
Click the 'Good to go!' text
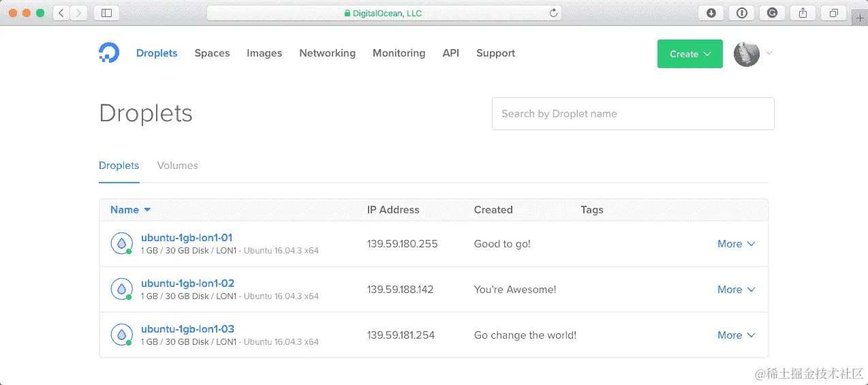click(502, 244)
